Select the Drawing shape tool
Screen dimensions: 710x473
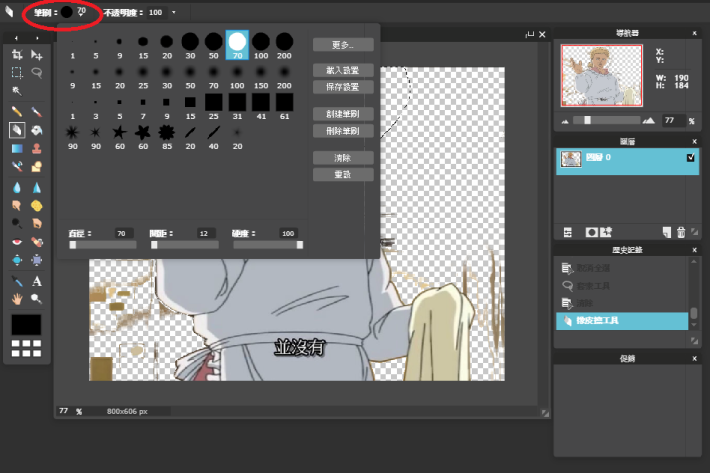point(37,167)
